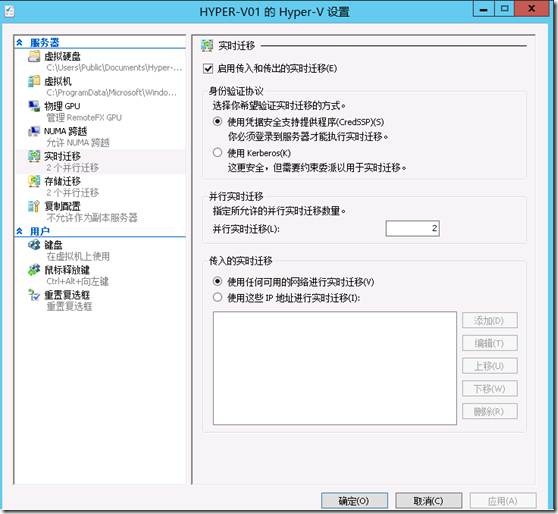The image size is (558, 514).
Task: Click the 下移(W) button
Action: click(489, 388)
